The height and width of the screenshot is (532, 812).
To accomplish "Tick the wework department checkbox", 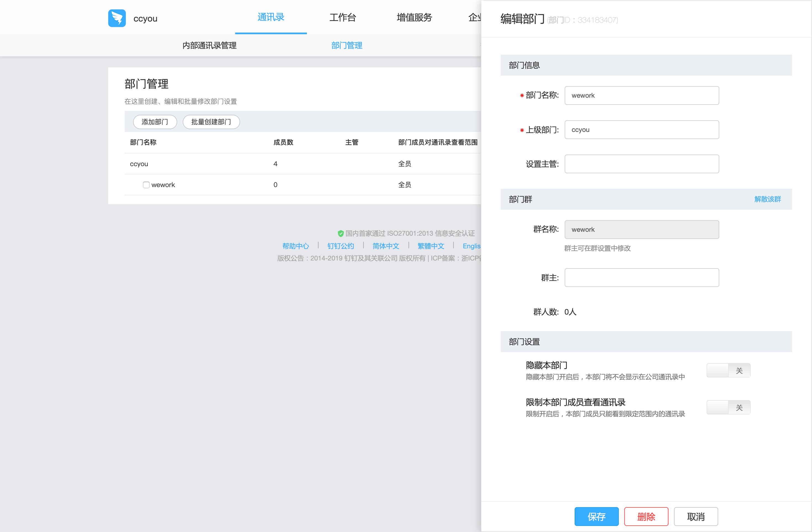I will pos(146,185).
